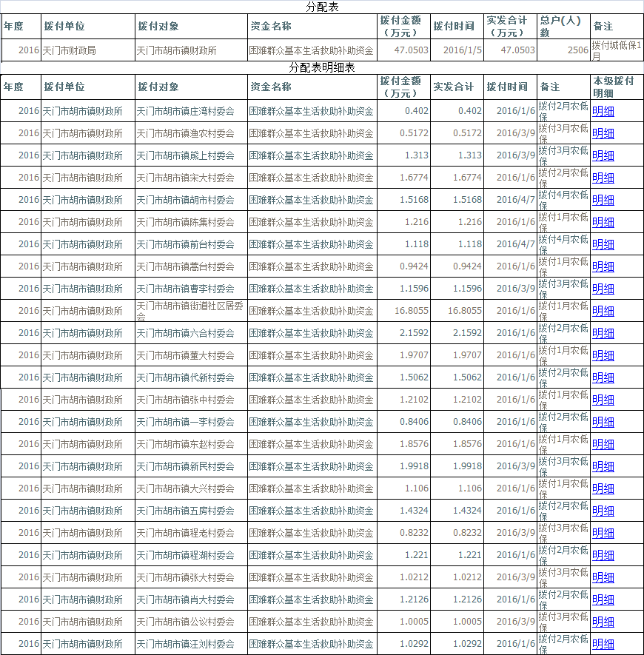Select the 天门市胡市镇街道社区居委会 cell
The width and height of the screenshot is (644, 655).
(x=192, y=311)
